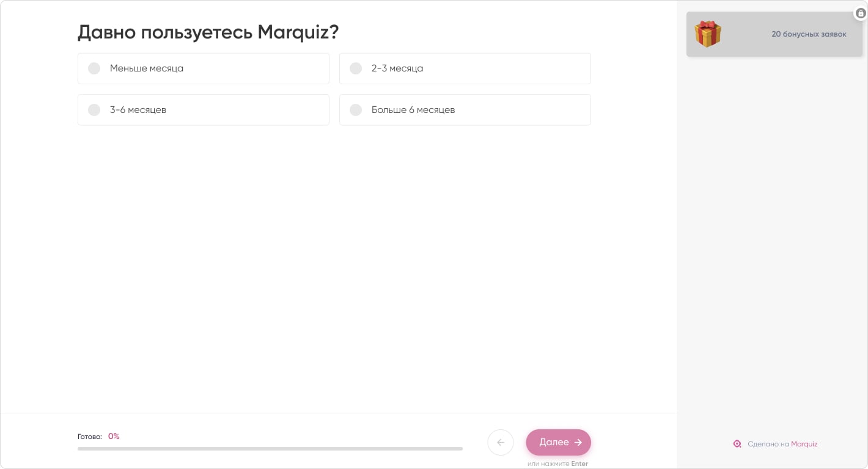Click the 'Готово:' progress label
The width and height of the screenshot is (868, 469).
click(90, 437)
